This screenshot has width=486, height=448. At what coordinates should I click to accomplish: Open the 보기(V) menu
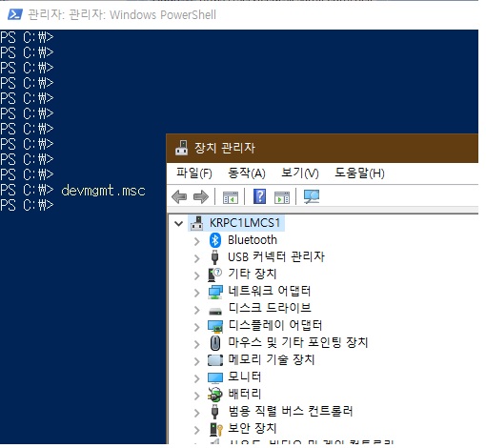point(300,173)
